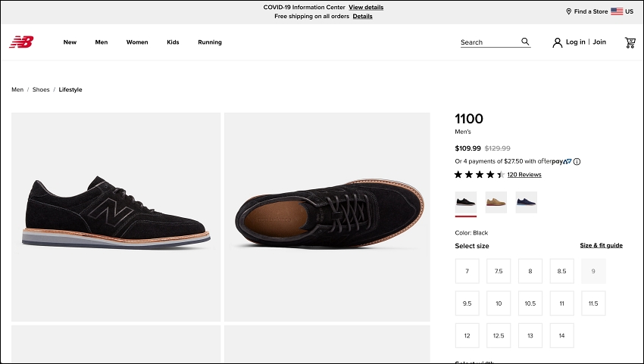644x364 pixels.
Task: Select size 14
Action: (x=562, y=336)
